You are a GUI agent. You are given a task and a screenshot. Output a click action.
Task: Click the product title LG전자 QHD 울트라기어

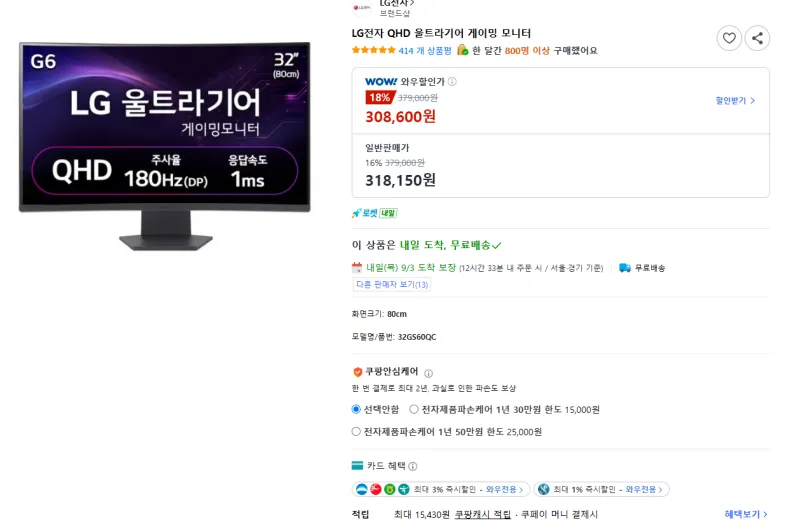(441, 33)
